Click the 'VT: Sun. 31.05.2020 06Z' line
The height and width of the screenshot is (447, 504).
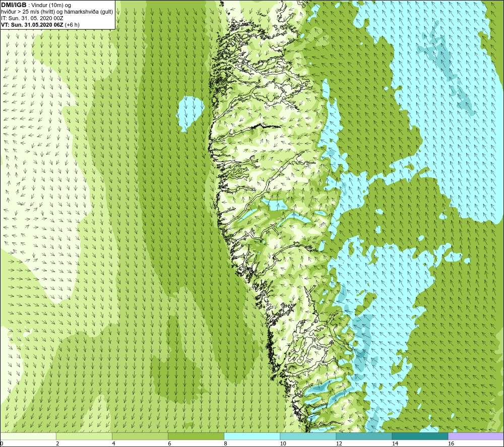pos(32,25)
